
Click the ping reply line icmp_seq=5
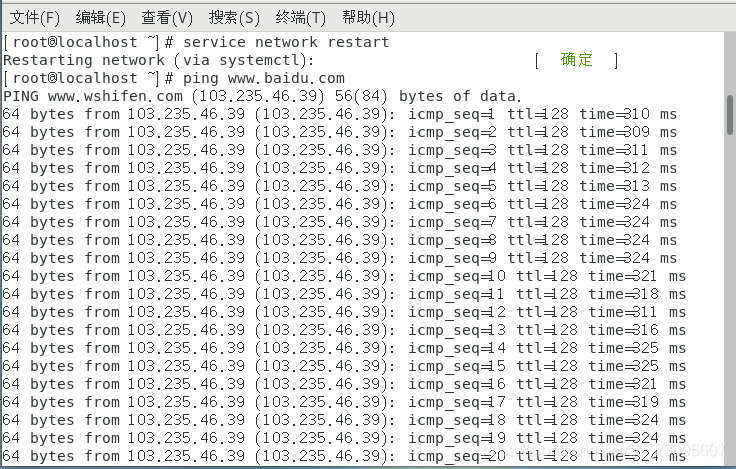coord(340,186)
